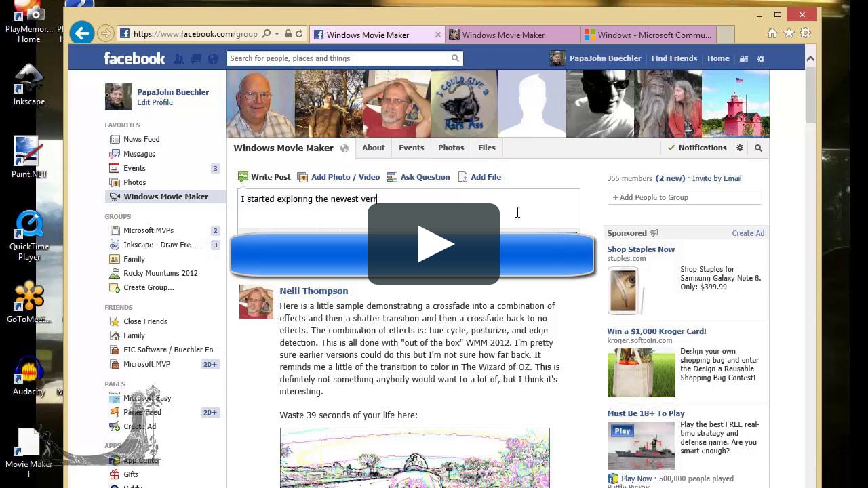
Task: Open the Paint.NET desktop icon
Action: (28, 157)
